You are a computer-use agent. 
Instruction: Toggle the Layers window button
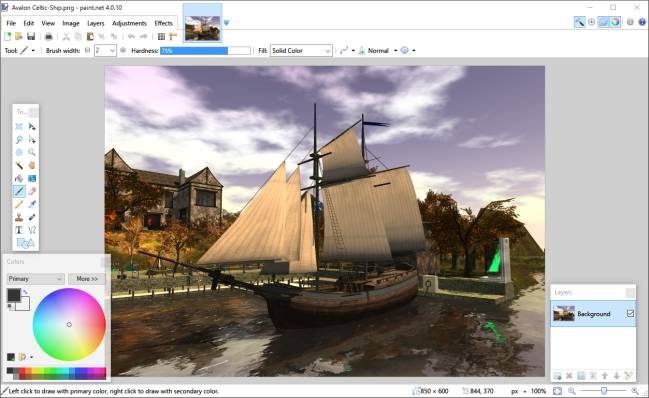click(x=603, y=22)
